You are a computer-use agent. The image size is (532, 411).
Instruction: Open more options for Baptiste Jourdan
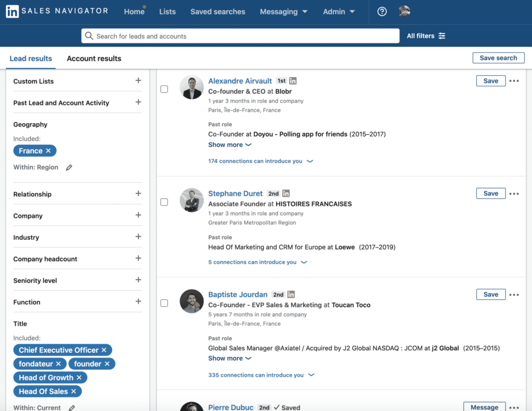[514, 295]
